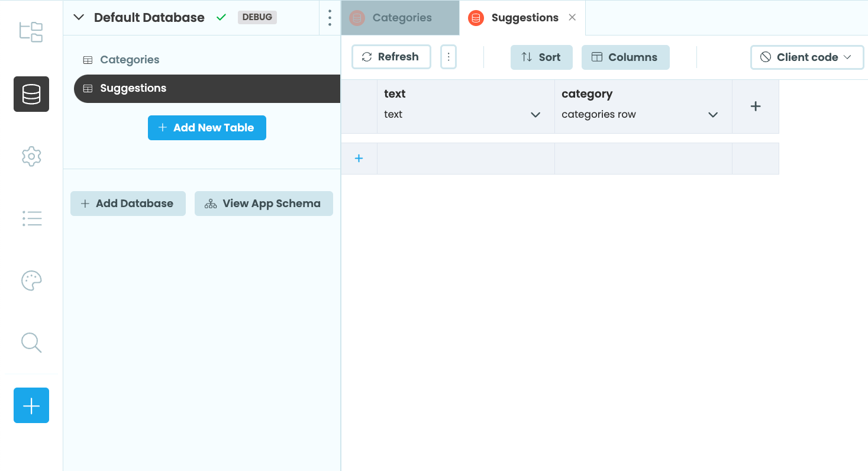Viewport: 868px width, 471px height.
Task: Click the blue plus icon in sidebar
Action: [x=31, y=405]
